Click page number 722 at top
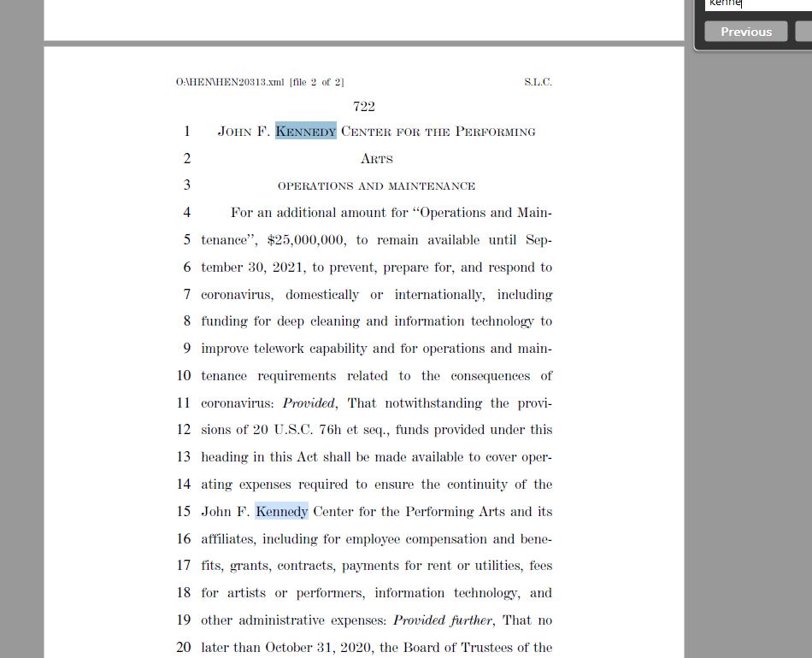Image resolution: width=812 pixels, height=658 pixels. pos(363,106)
